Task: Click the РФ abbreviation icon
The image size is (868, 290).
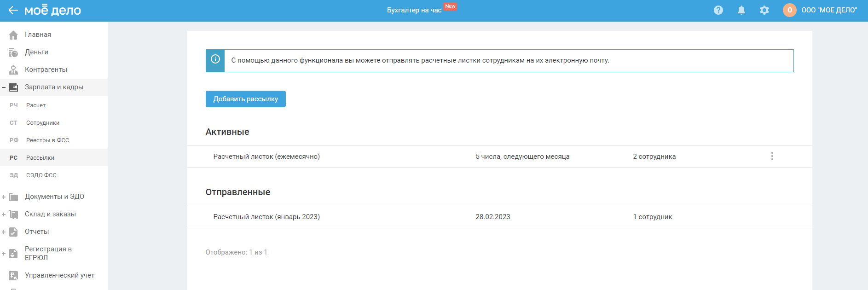Action: coord(14,140)
